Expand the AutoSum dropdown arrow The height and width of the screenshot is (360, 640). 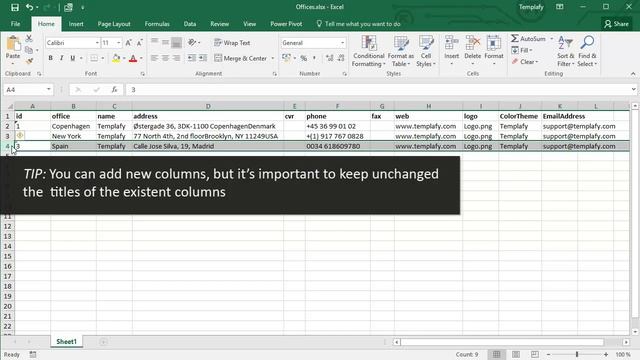click(x=551, y=39)
